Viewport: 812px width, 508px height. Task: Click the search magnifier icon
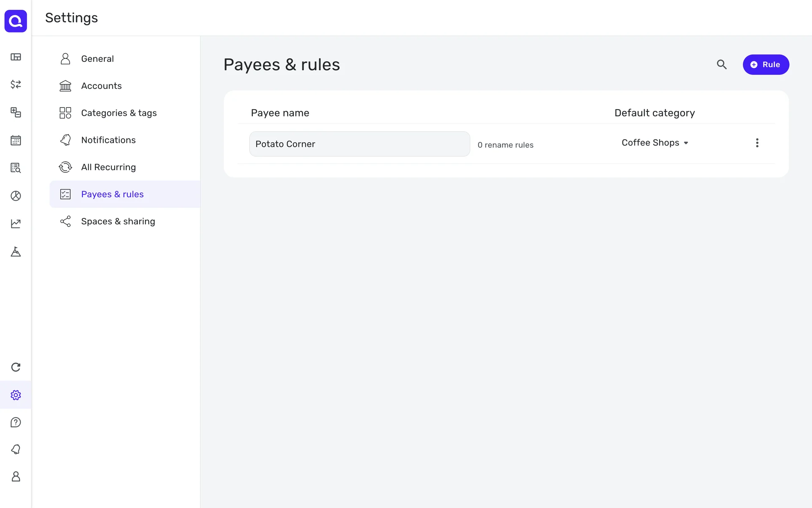coord(721,64)
